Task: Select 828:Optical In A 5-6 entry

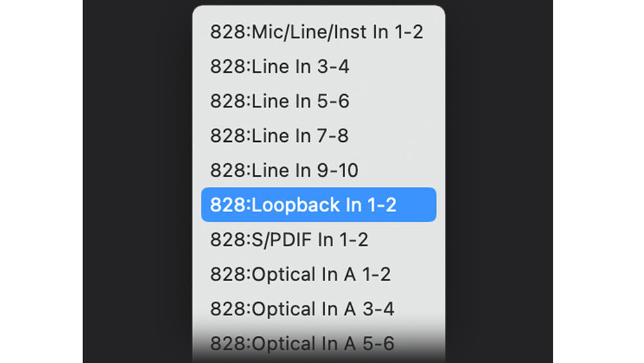Action: 302,344
